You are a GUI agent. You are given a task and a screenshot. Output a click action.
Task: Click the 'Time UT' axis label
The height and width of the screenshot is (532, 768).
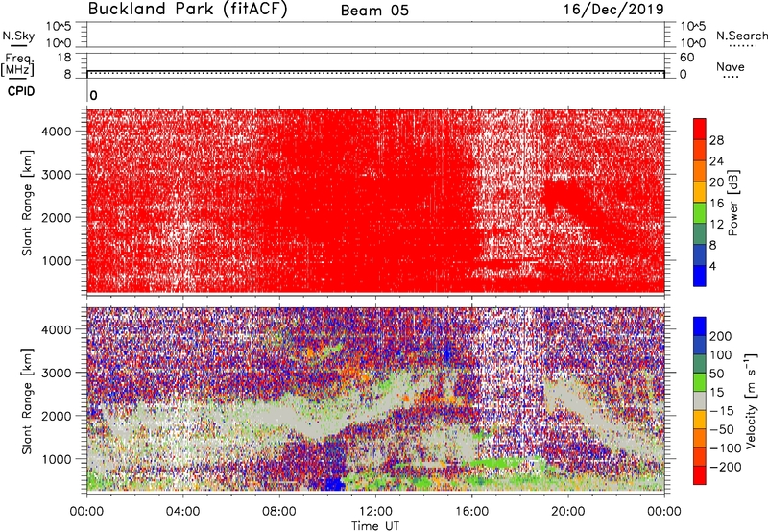[375, 526]
